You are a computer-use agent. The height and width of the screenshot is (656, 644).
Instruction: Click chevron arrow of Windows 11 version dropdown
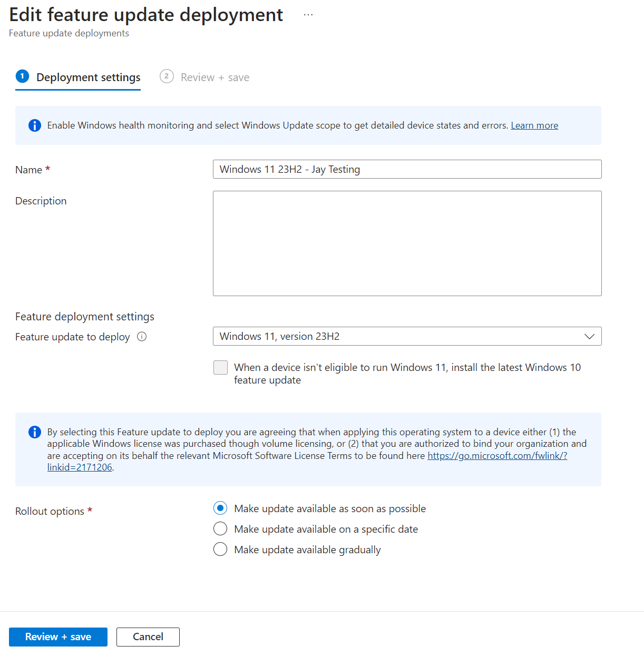point(590,337)
